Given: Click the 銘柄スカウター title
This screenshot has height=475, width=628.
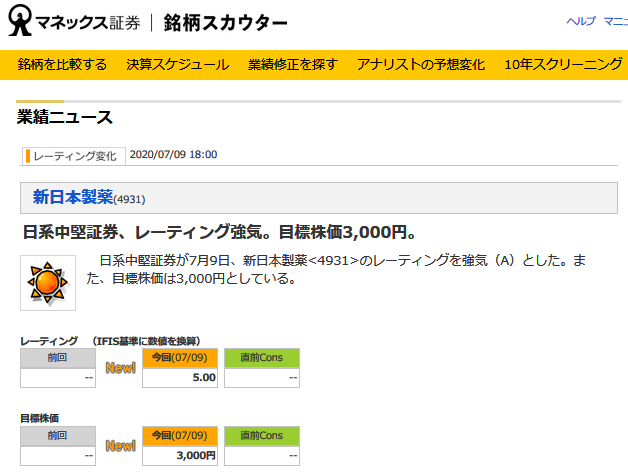Looking at the screenshot, I should coord(227,23).
